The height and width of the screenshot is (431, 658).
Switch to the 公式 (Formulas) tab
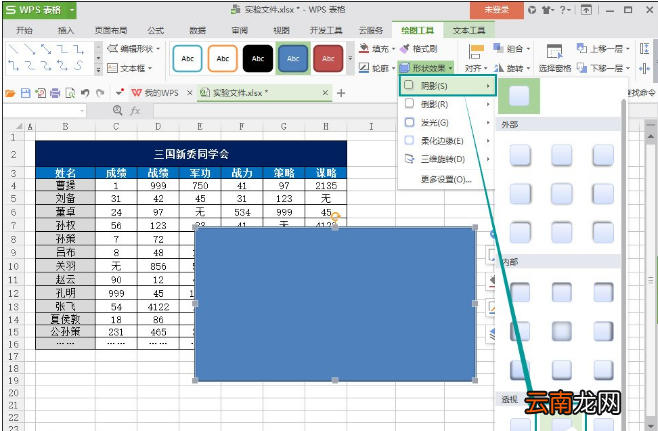[156, 30]
